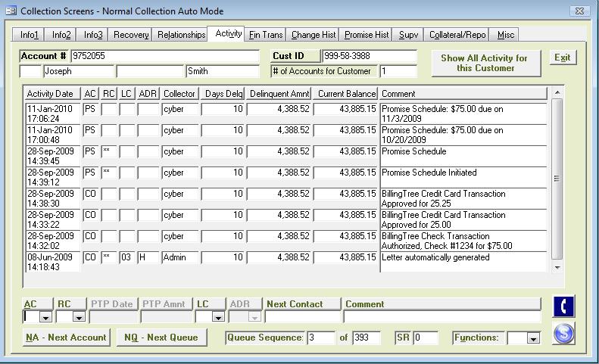Image resolution: width=599 pixels, height=364 pixels.
Task: Click NA - Next Account button
Action: [x=66, y=338]
